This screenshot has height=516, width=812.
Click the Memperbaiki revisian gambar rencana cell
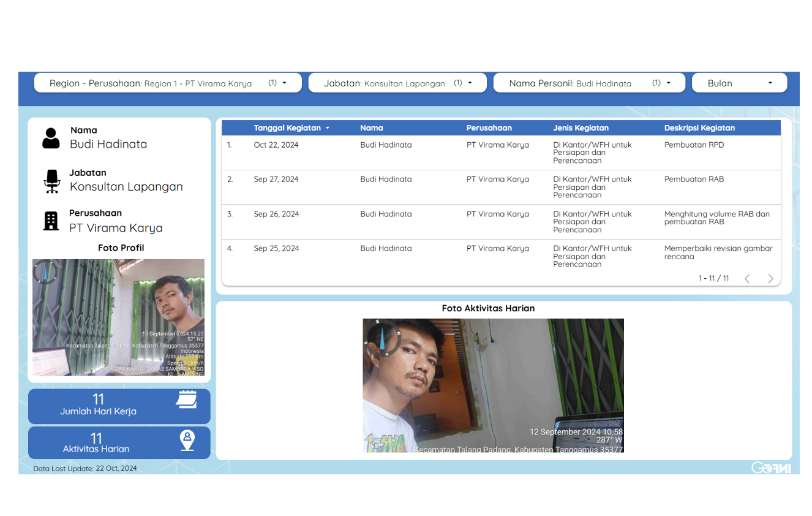pos(718,252)
